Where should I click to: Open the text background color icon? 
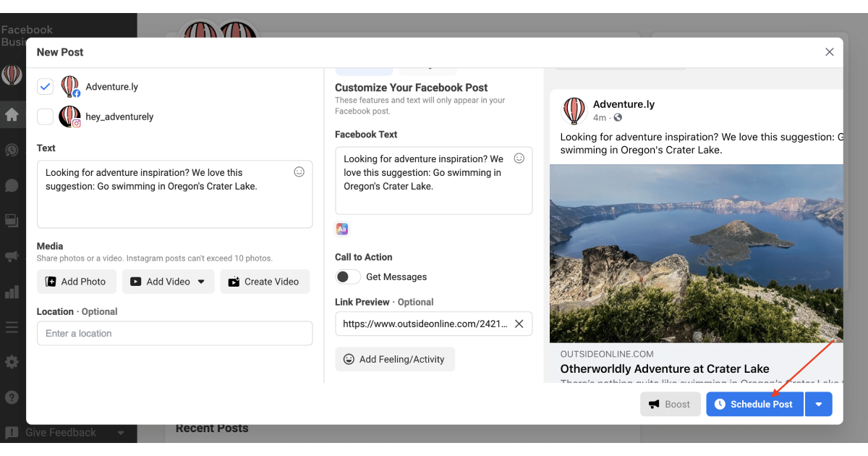(342, 229)
